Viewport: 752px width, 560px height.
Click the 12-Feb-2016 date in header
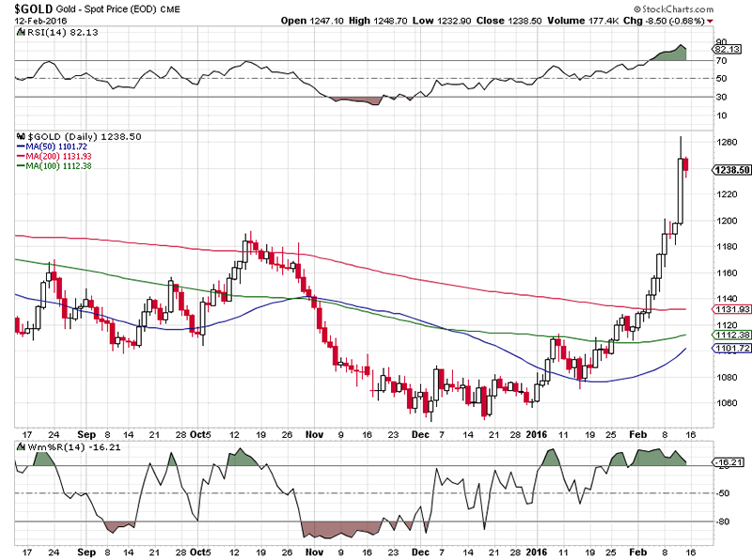[x=30, y=20]
